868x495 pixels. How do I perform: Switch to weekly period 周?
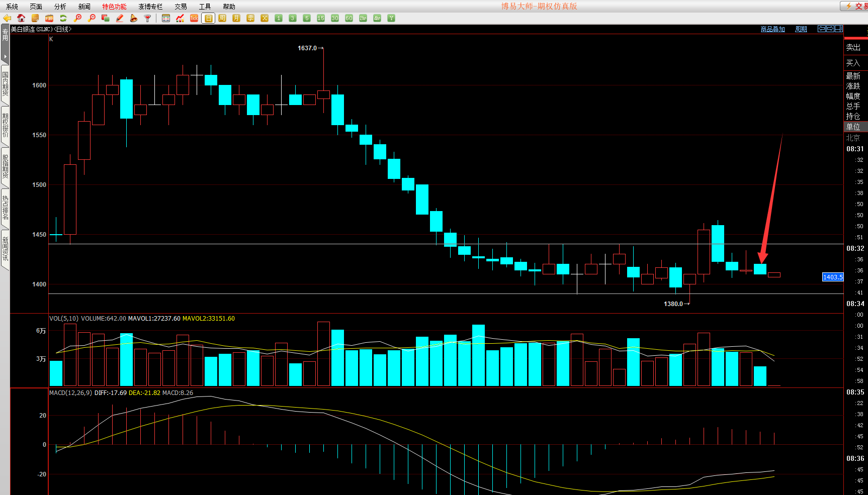pos(222,18)
